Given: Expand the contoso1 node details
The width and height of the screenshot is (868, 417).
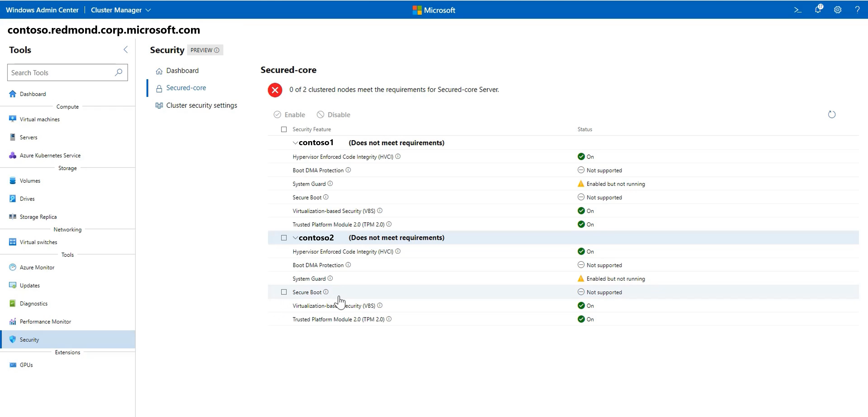Looking at the screenshot, I should click(x=296, y=143).
